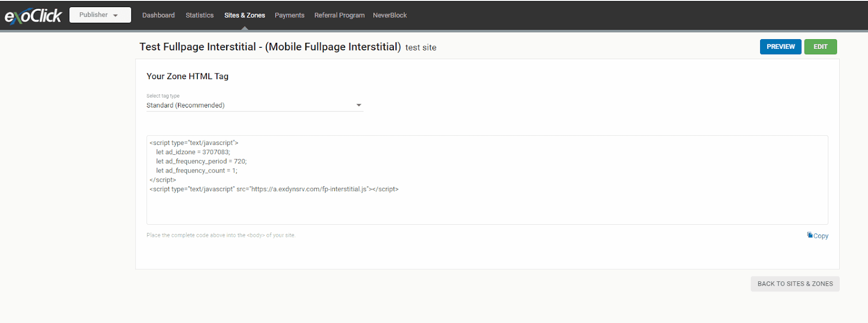Viewport: 868px width, 323px height.
Task: Click the copy clipboard icon
Action: coord(809,235)
